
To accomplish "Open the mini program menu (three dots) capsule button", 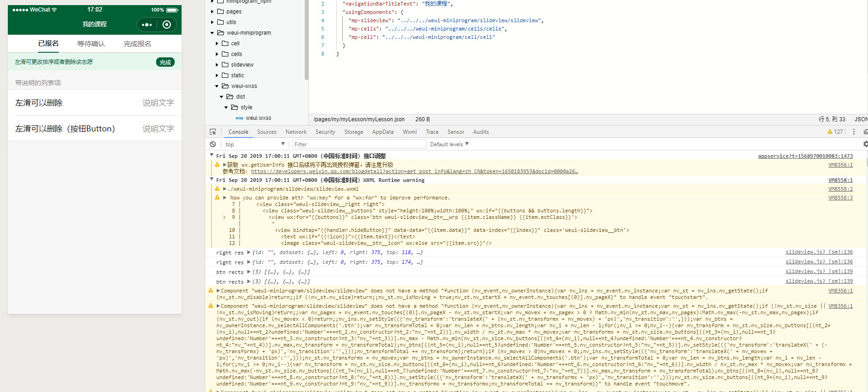I will (147, 25).
